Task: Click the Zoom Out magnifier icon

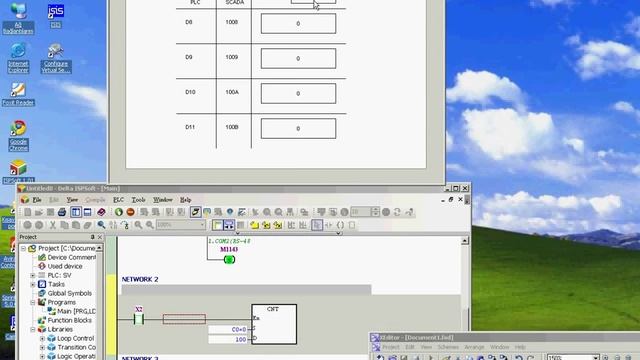Action: [x=150, y=225]
